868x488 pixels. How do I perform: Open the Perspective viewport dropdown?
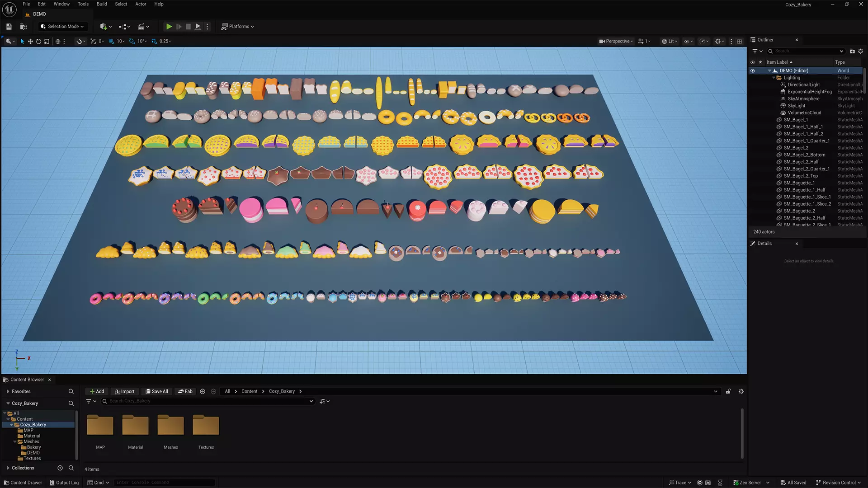[x=616, y=41]
